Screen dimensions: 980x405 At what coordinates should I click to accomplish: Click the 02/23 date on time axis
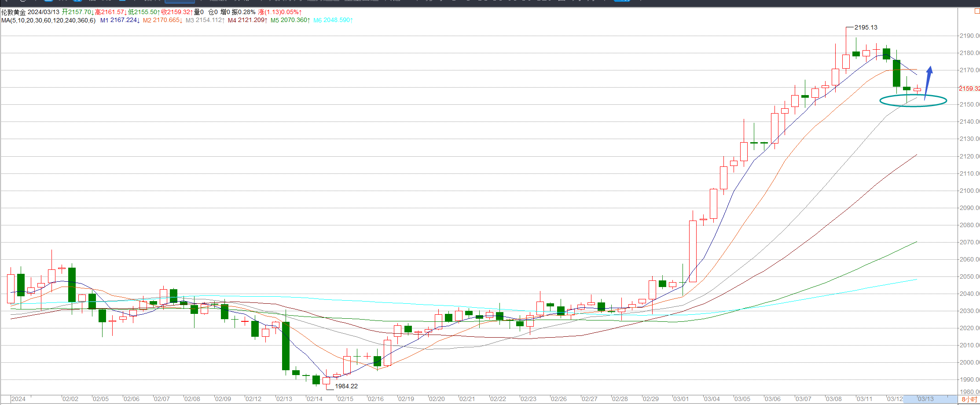(x=528, y=399)
